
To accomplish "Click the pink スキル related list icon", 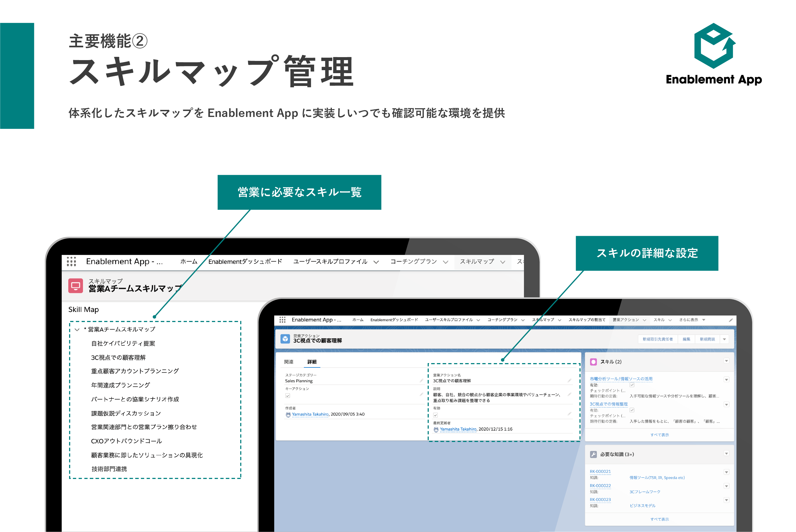I will point(593,362).
